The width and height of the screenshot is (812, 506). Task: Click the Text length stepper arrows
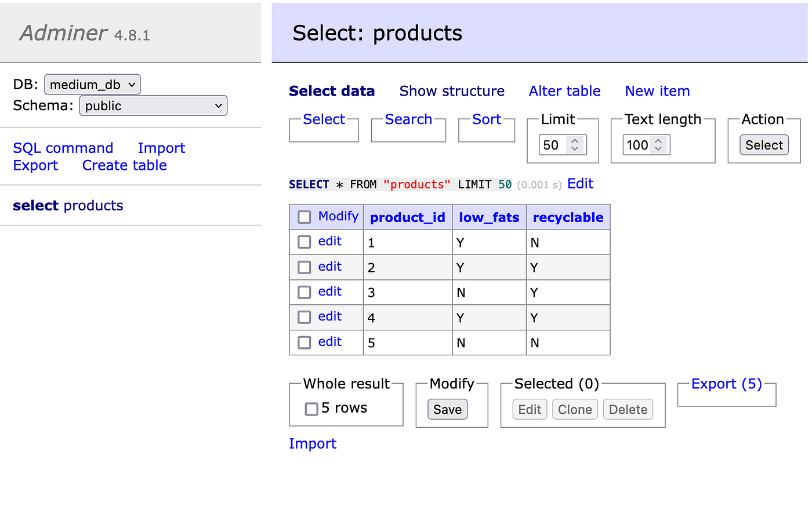(658, 145)
